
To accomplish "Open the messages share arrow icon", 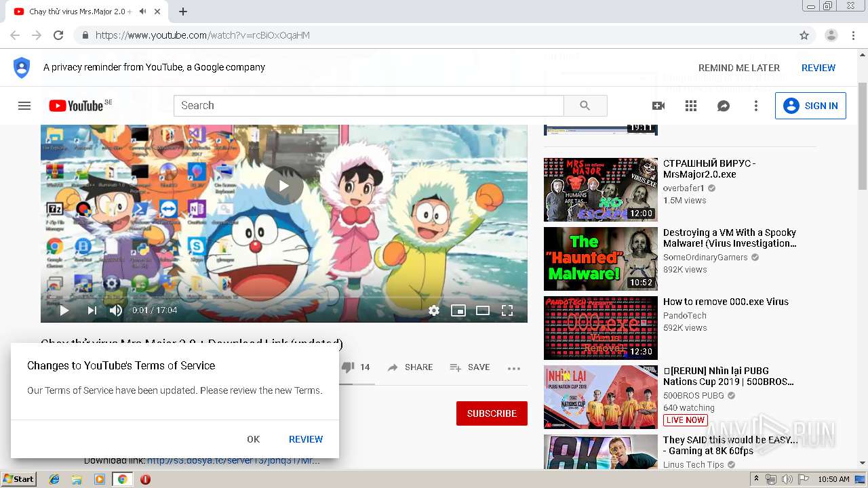I will pos(724,106).
